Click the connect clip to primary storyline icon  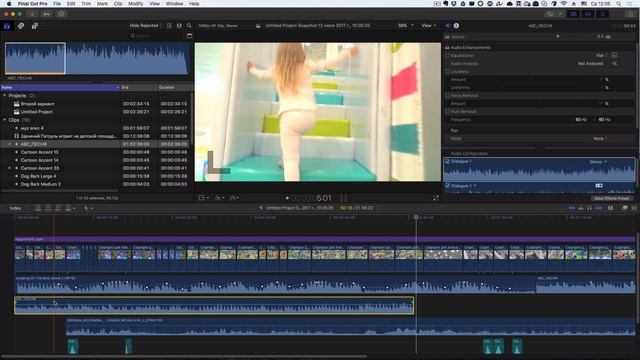pyautogui.click(x=38, y=208)
